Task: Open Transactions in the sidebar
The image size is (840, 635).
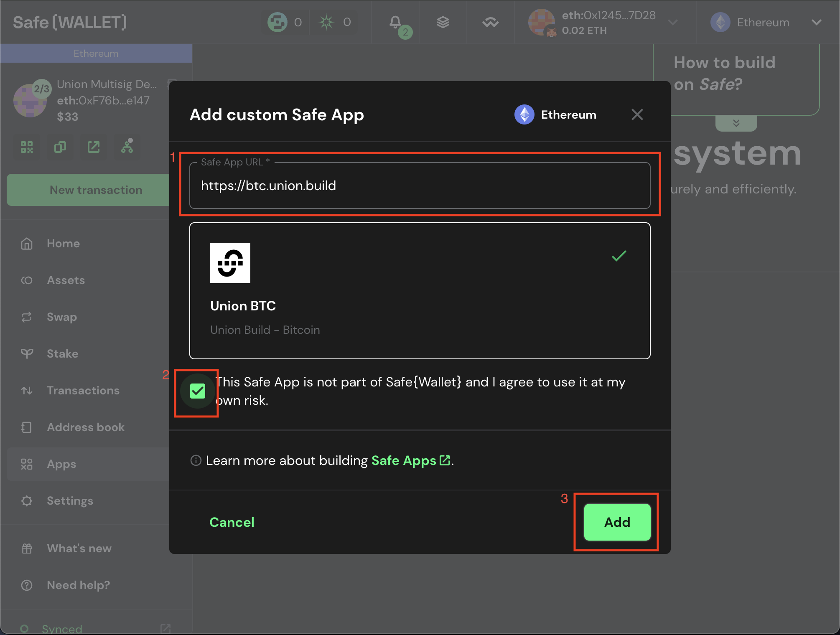Action: 83,391
